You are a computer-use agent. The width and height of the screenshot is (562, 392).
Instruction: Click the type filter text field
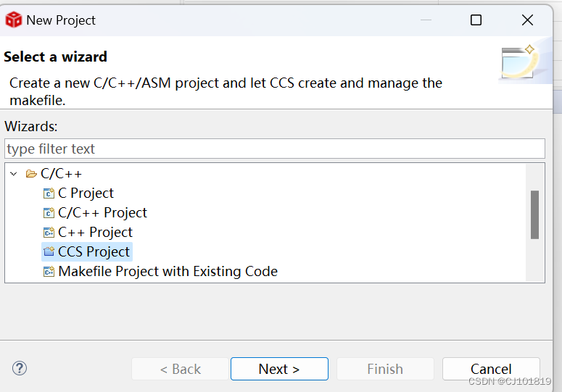coord(274,149)
